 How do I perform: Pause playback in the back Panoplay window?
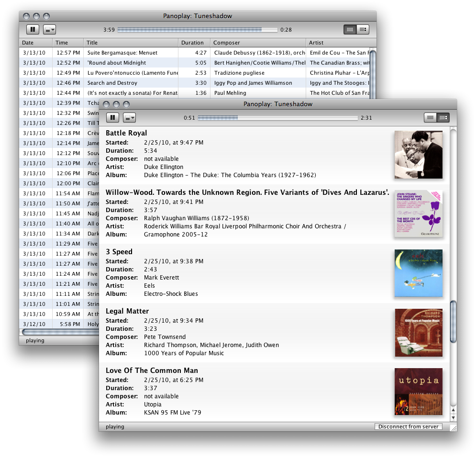[32, 30]
